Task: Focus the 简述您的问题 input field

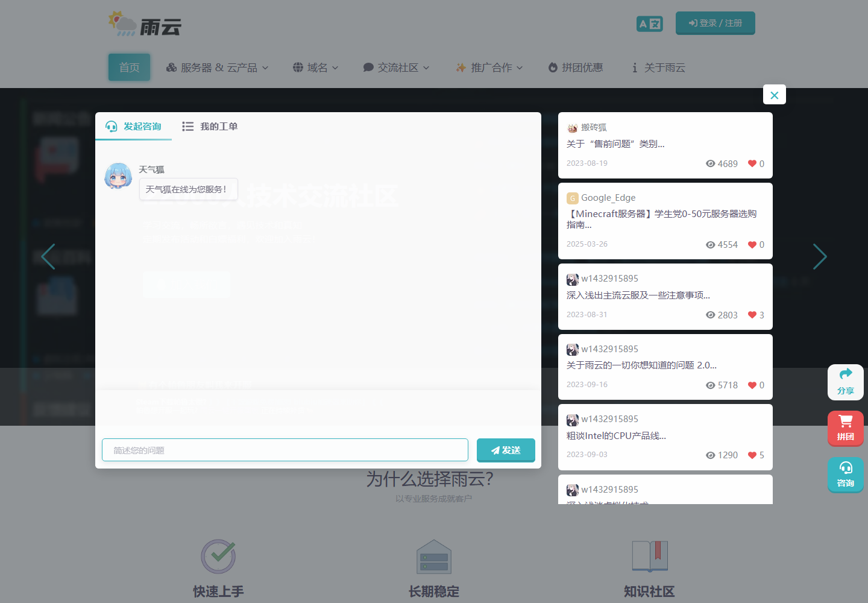Action: (x=285, y=450)
